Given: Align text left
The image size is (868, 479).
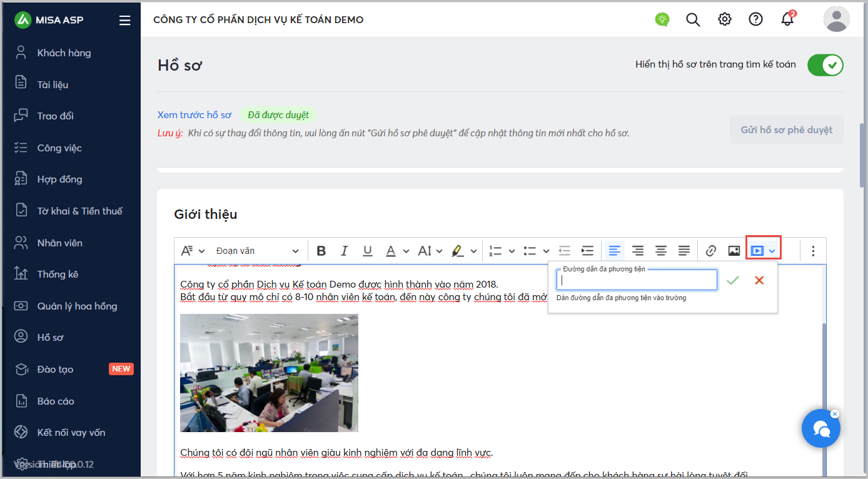Looking at the screenshot, I should (615, 251).
